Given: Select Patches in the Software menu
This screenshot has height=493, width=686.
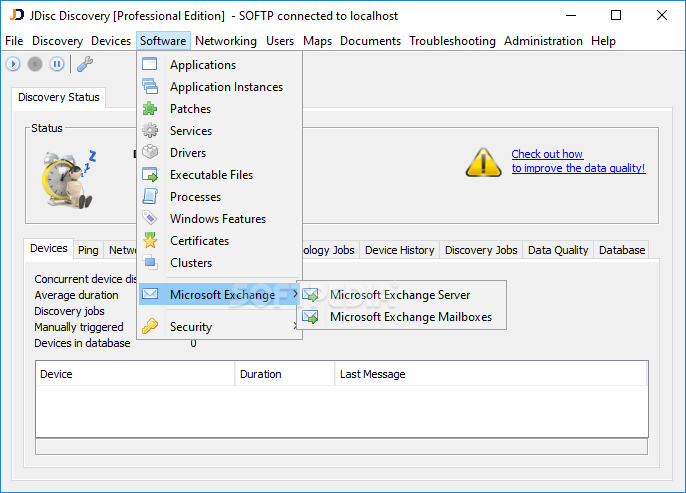Looking at the screenshot, I should coord(220,108).
